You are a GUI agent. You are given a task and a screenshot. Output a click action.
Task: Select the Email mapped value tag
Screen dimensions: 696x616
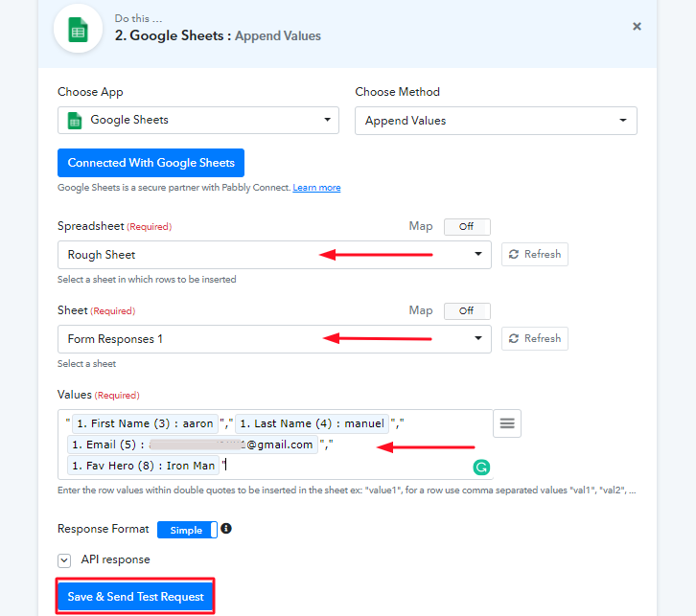pyautogui.click(x=193, y=445)
